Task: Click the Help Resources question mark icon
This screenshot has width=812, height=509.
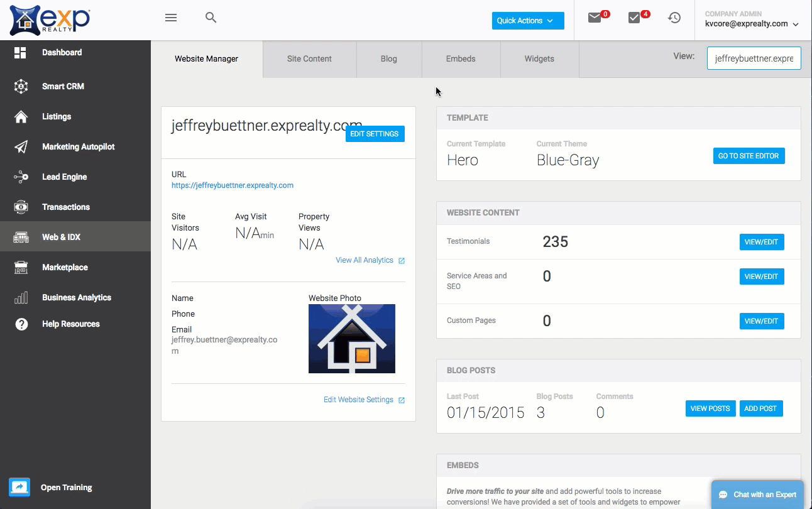Action: pos(21,324)
